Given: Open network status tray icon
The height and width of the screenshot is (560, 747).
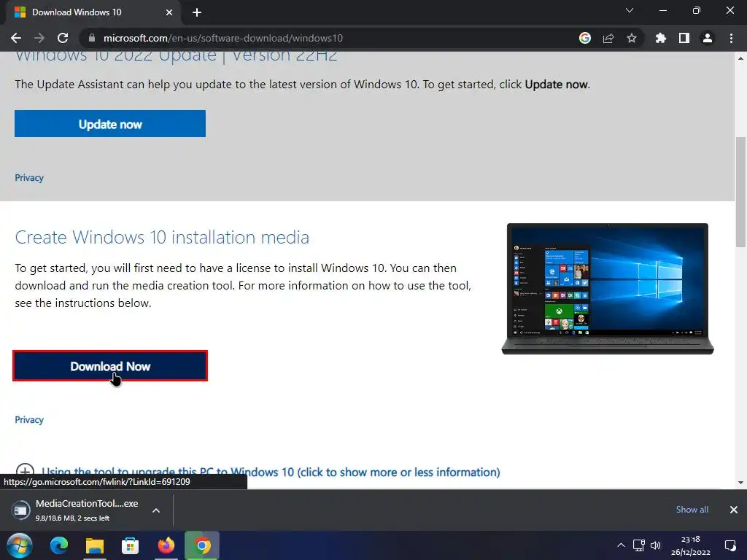Looking at the screenshot, I should (638, 545).
